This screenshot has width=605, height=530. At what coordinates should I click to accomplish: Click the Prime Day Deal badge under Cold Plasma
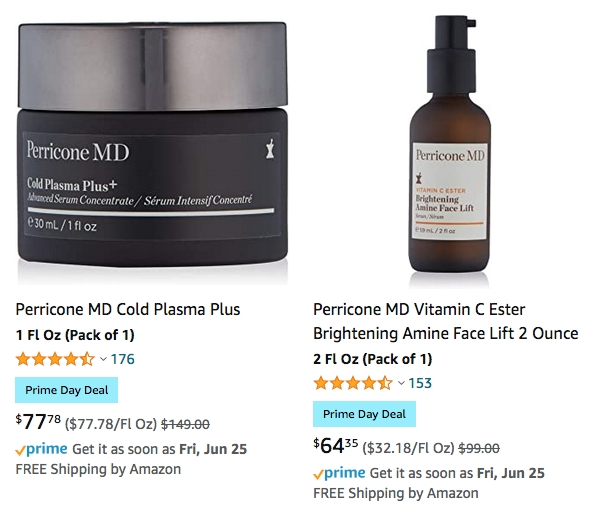coord(67,390)
